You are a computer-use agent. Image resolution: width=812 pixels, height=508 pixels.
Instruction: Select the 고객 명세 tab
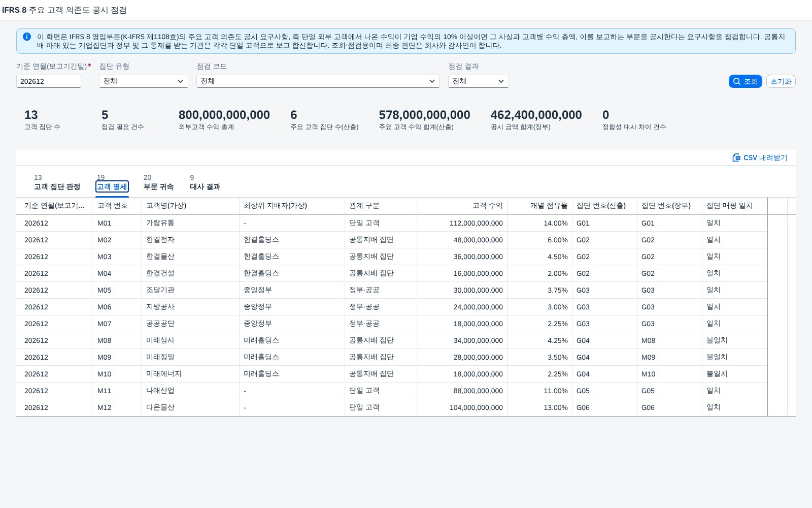[x=112, y=186]
